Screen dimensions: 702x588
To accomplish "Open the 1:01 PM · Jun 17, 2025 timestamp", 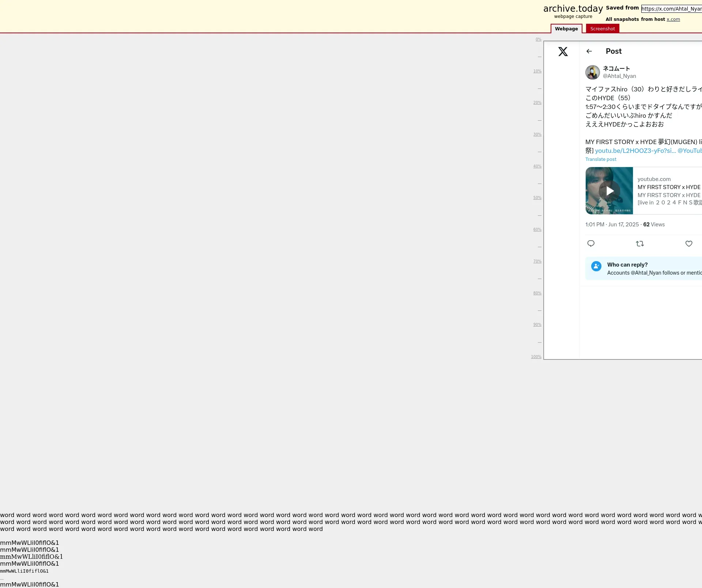I will pos(612,225).
